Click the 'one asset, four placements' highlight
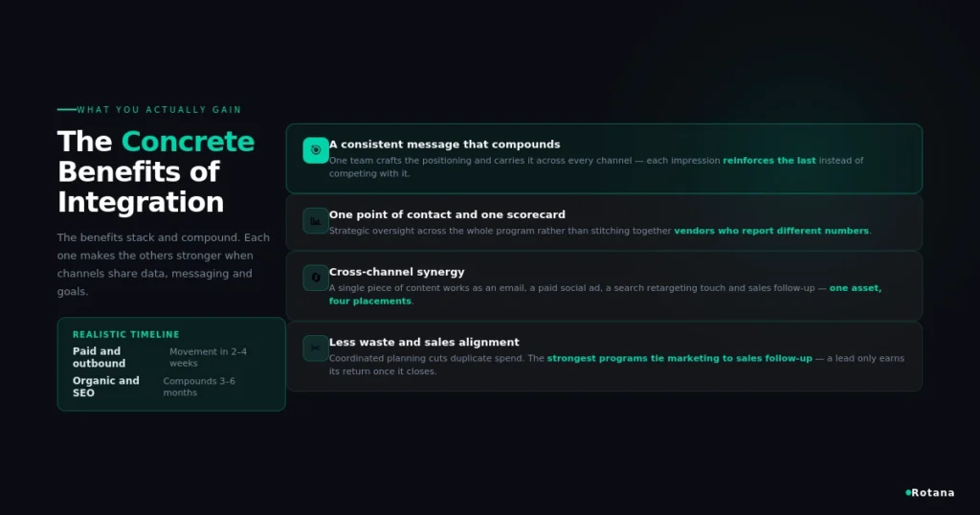 point(605,295)
